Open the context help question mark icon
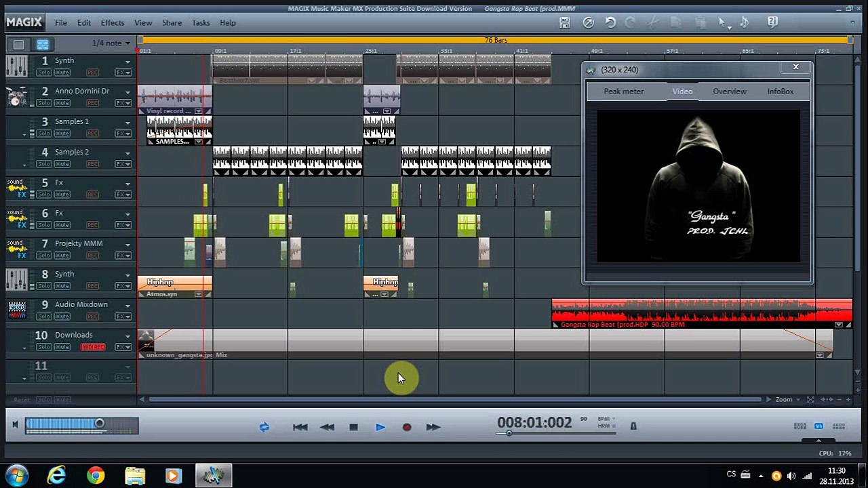The image size is (868, 488). coord(772,22)
